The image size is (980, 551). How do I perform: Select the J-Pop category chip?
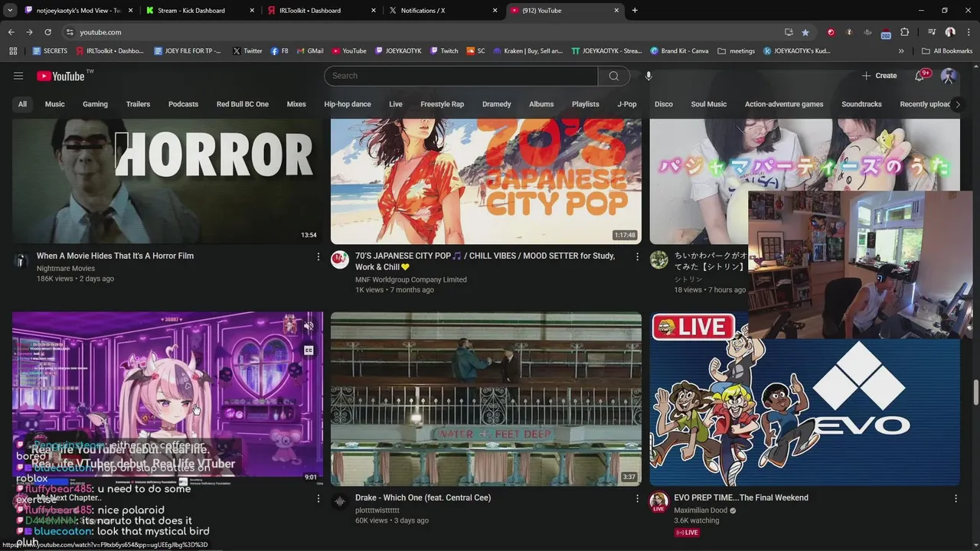coord(627,104)
